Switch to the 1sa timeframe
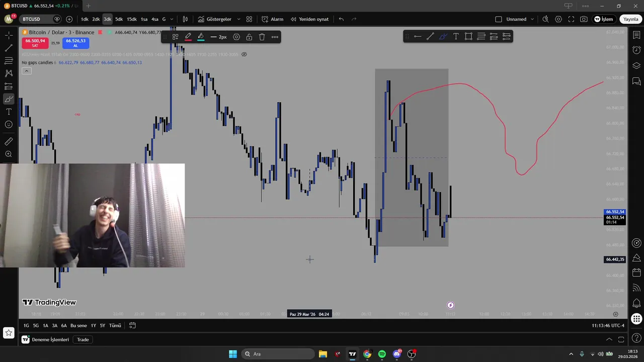 [x=144, y=19]
